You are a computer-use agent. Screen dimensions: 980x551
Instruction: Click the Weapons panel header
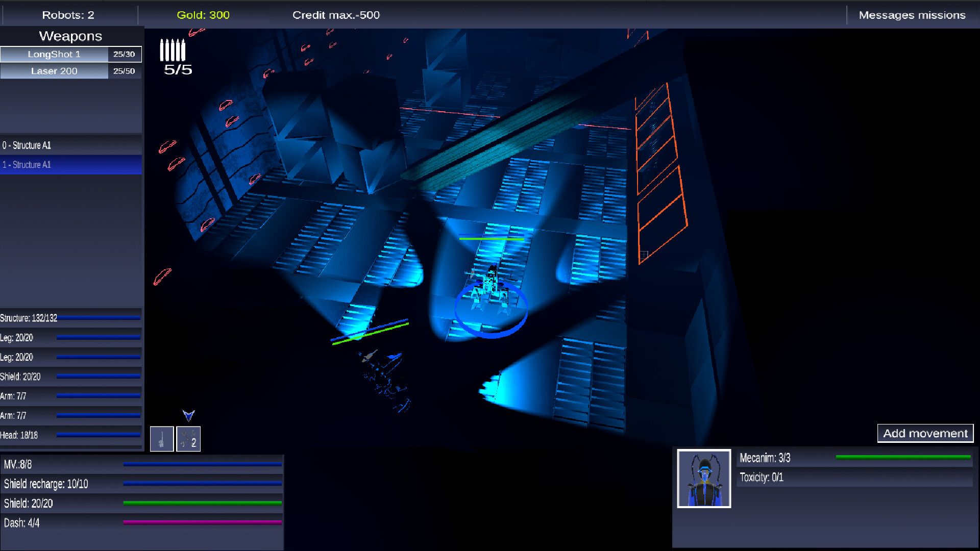[x=71, y=36]
